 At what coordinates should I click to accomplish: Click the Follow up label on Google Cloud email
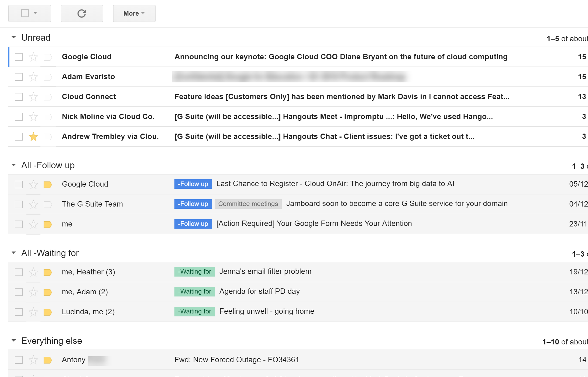(193, 184)
